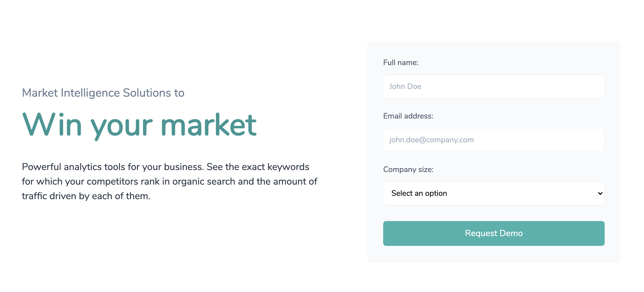The width and height of the screenshot is (644, 292).
Task: Click the word "keywords" in the description
Action: coord(288,167)
